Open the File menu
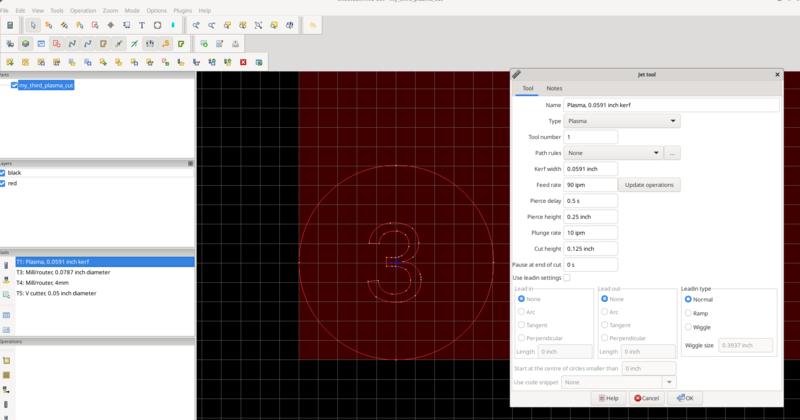This screenshot has width=800, height=420. [4, 10]
